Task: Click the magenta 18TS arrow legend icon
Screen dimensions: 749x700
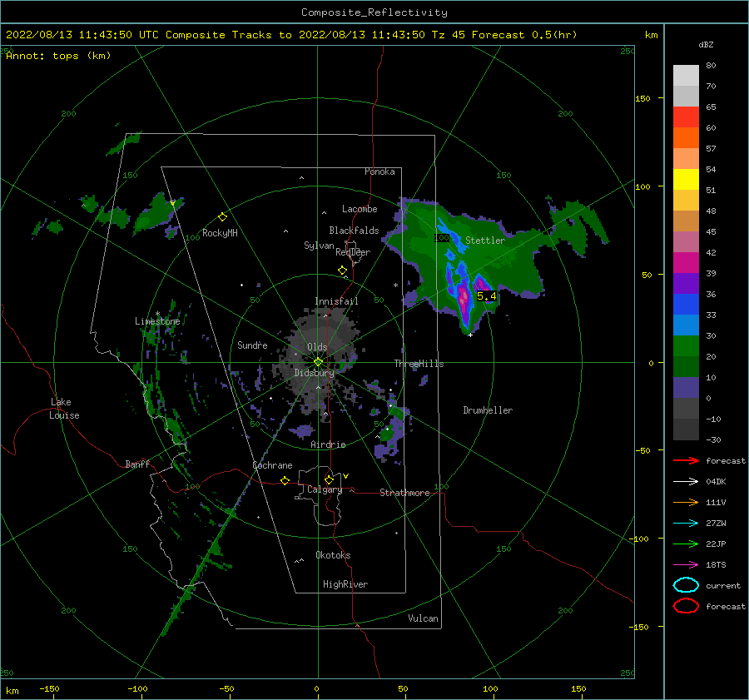Action: [x=686, y=565]
